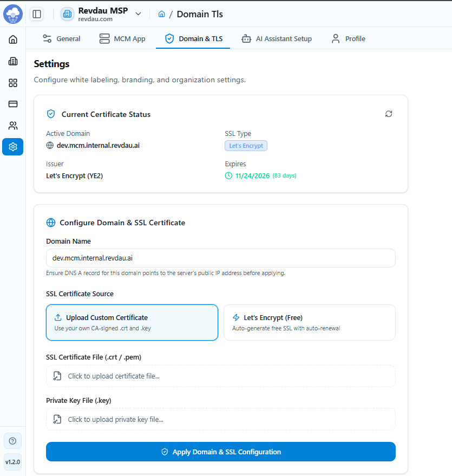This screenshot has width=452, height=476.
Task: Click to upload certificate file
Action: coord(220,376)
